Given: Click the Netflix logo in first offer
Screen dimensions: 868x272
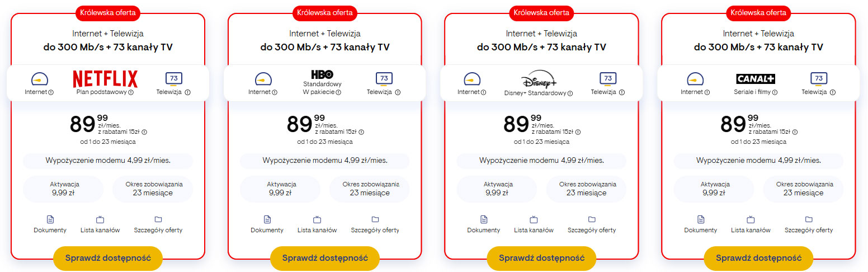Looking at the screenshot, I should 105,78.
